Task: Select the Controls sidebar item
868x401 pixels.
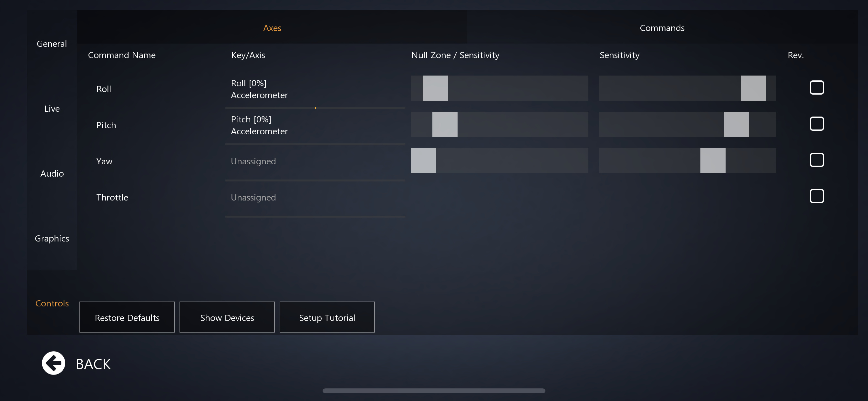Action: coord(52,303)
